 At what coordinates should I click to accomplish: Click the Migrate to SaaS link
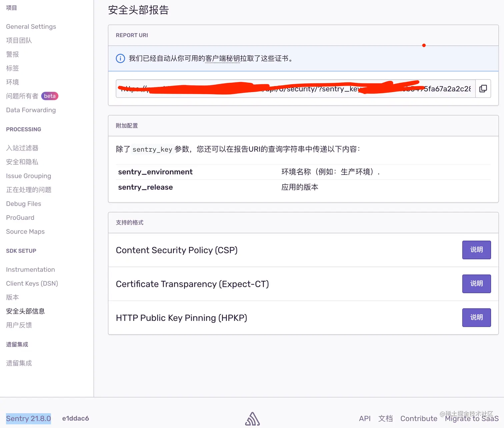pos(472,419)
